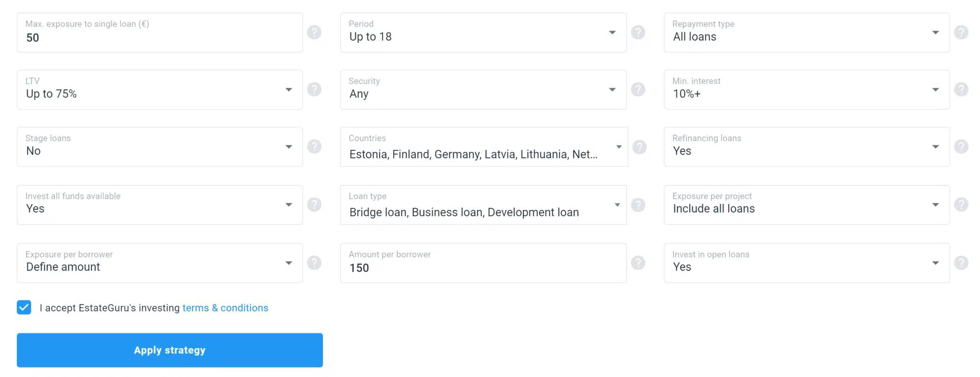
Task: Show help for Amount per borrower
Action: click(x=638, y=263)
